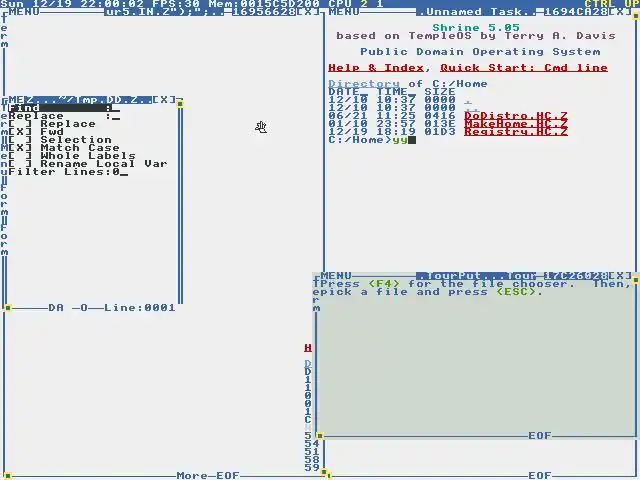The width and height of the screenshot is (640, 480).
Task: Click the <ESC> key text in TourPut
Action: (x=516, y=292)
